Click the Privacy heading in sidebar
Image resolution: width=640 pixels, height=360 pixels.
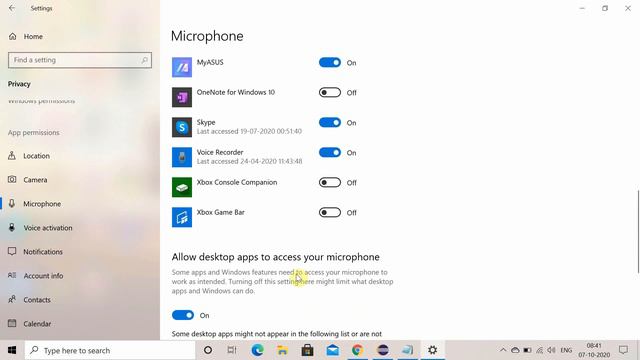[19, 84]
